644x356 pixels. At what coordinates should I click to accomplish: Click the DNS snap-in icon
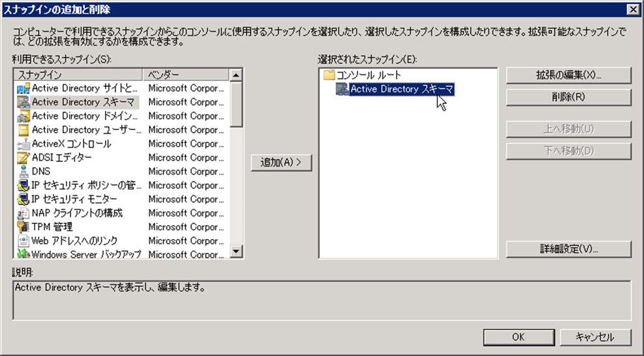point(23,171)
